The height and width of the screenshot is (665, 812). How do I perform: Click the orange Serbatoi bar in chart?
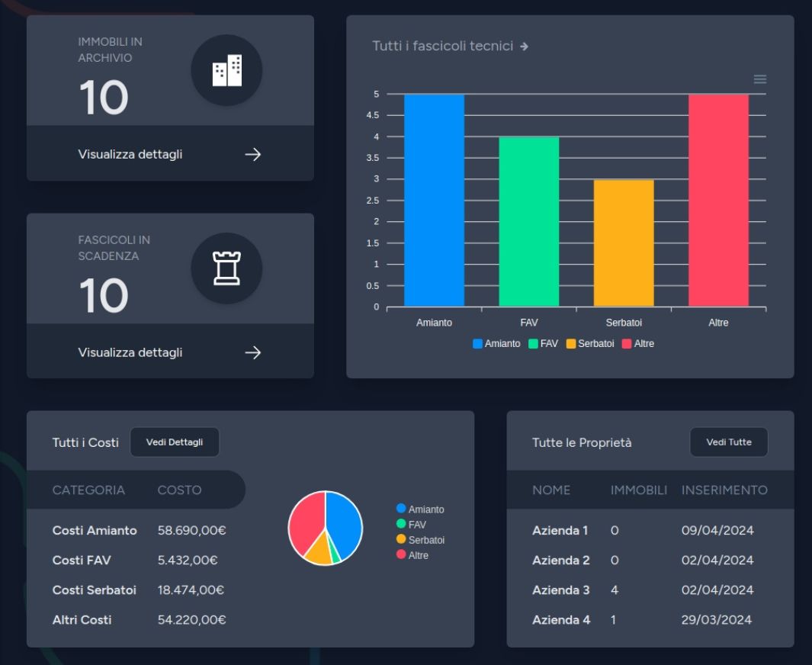(624, 244)
